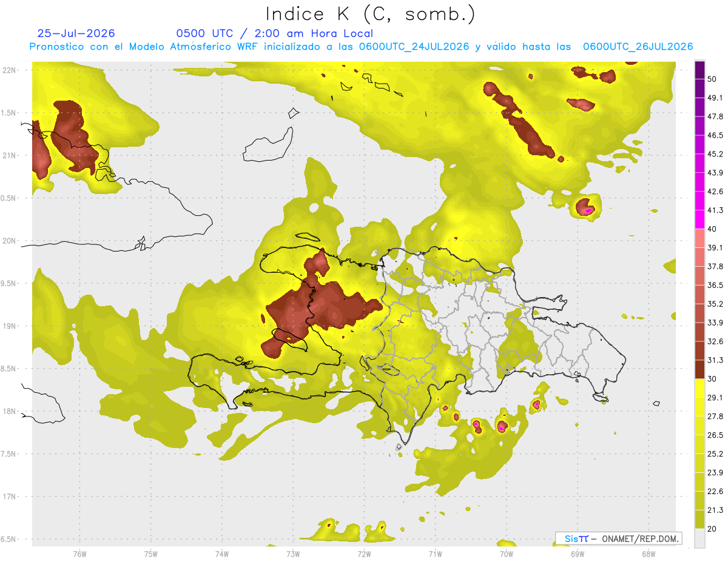
Task: Click the 39.1 value on the color scale
Action: pyautogui.click(x=715, y=248)
